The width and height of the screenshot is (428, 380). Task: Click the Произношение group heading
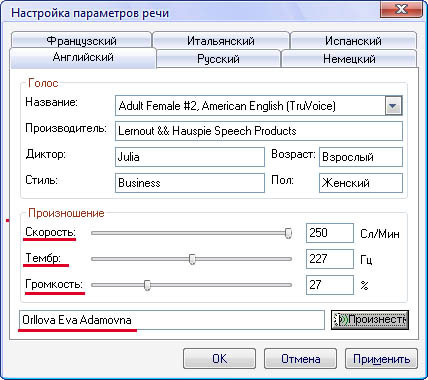[66, 213]
